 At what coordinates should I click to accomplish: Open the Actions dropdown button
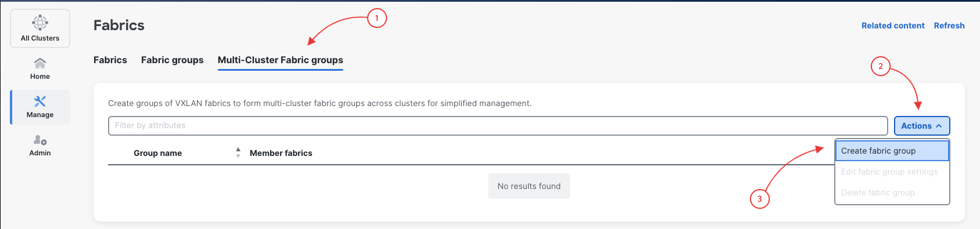point(922,126)
